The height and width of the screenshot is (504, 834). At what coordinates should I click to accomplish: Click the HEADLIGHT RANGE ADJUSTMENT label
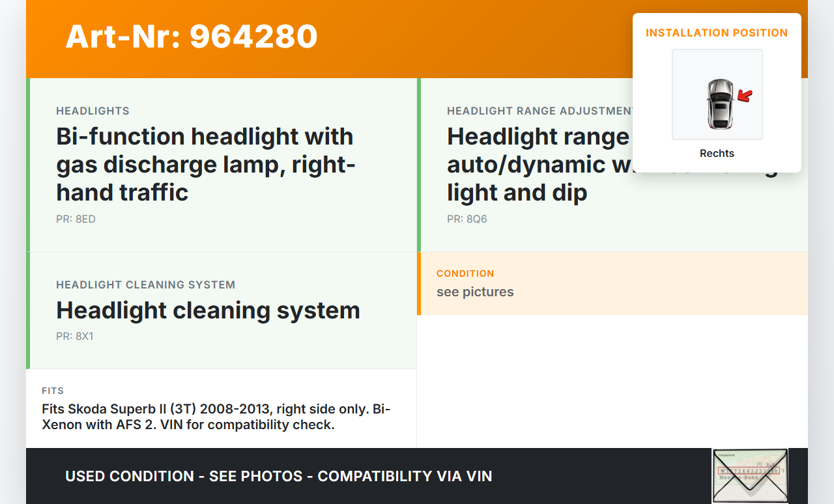(x=540, y=111)
